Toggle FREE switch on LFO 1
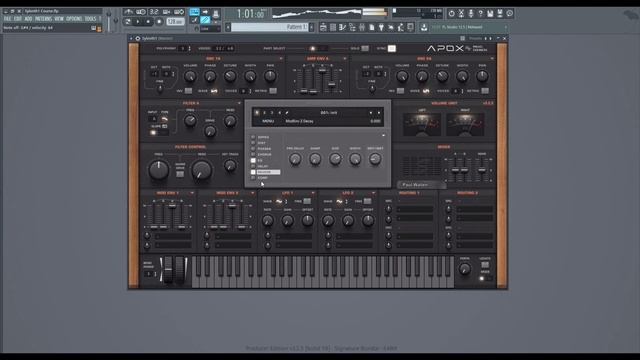 pyautogui.click(x=307, y=201)
